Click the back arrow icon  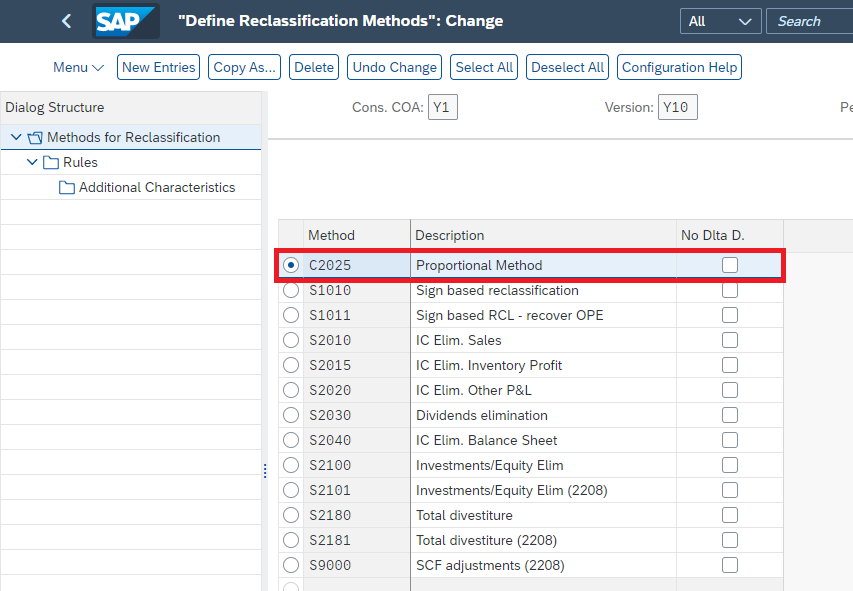pos(66,21)
